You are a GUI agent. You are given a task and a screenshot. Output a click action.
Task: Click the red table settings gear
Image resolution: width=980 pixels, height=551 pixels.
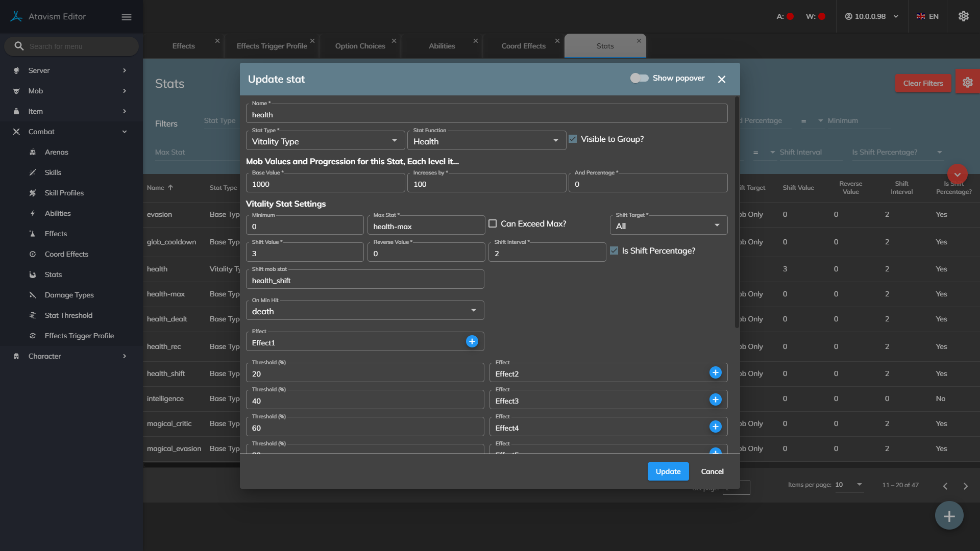point(967,83)
